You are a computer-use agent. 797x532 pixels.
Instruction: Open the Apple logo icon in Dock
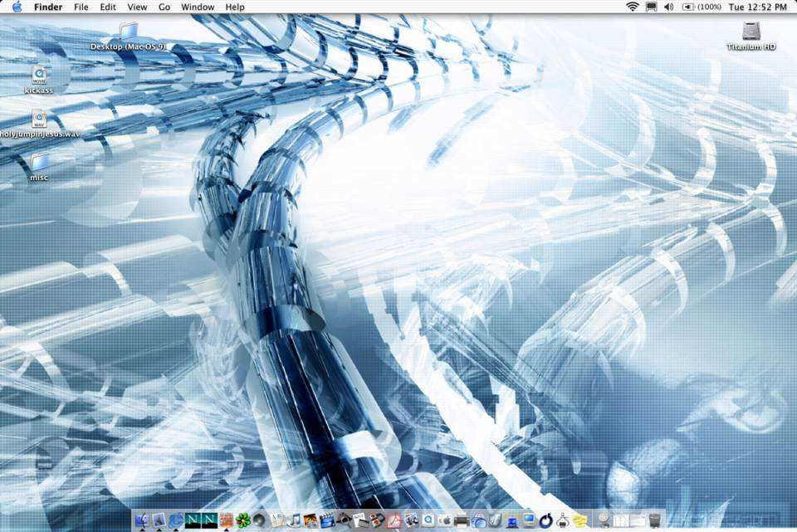(x=445, y=520)
